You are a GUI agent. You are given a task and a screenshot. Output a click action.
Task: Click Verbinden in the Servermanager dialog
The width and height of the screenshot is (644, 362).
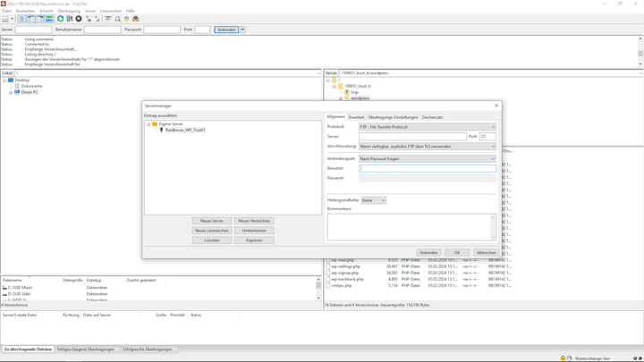pos(428,253)
